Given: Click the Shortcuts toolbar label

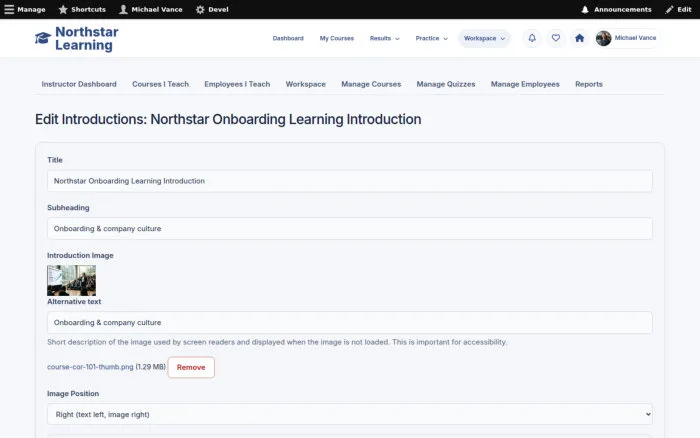Looking at the screenshot, I should 88,9.
